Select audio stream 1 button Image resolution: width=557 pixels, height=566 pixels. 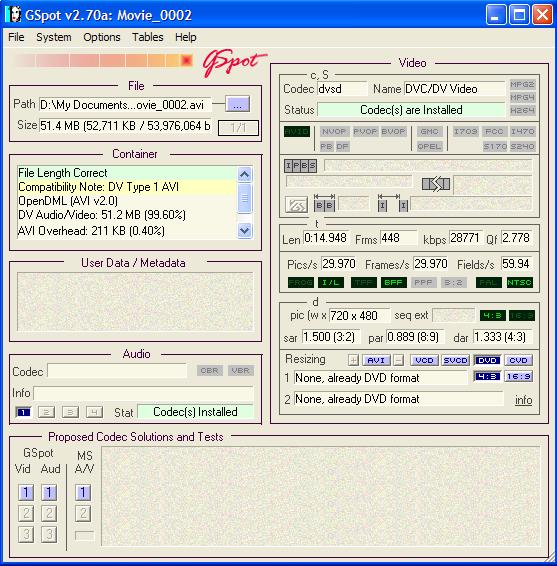[23, 412]
